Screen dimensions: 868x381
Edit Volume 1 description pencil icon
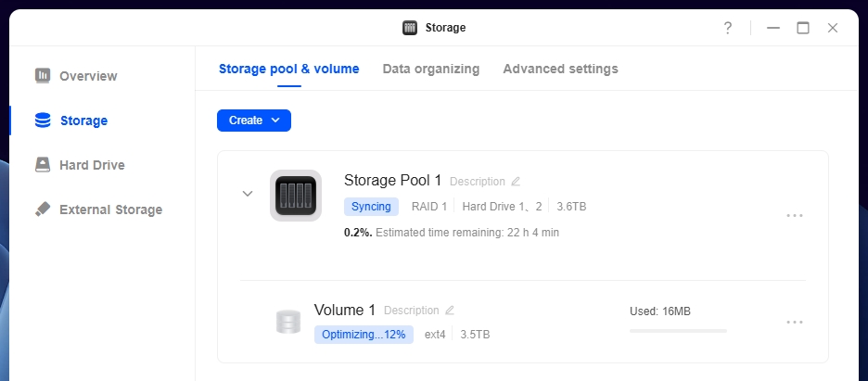click(x=450, y=311)
